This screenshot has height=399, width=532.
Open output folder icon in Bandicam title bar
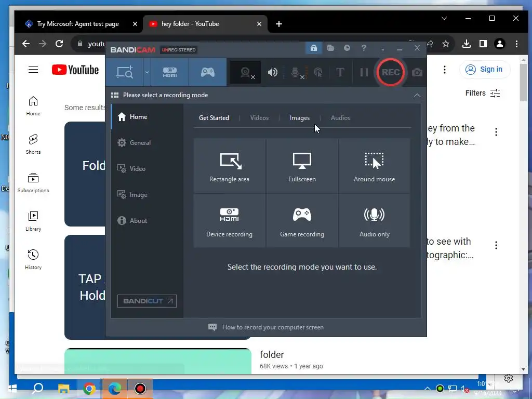pos(330,48)
